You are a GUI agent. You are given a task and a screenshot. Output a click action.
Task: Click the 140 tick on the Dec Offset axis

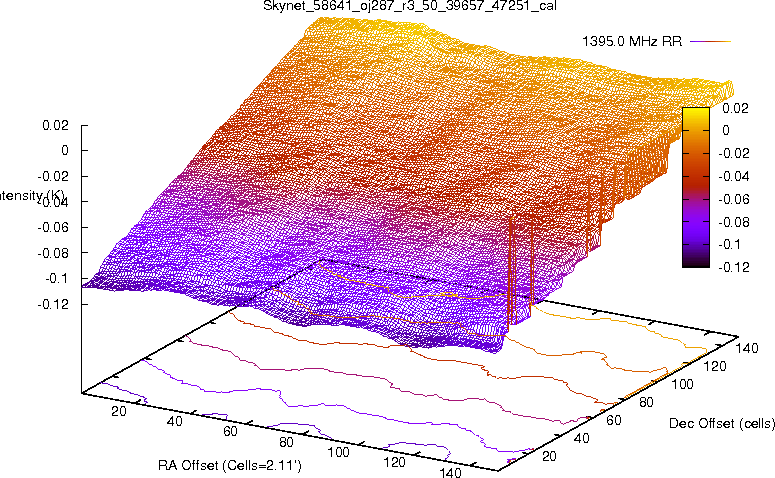tap(747, 349)
